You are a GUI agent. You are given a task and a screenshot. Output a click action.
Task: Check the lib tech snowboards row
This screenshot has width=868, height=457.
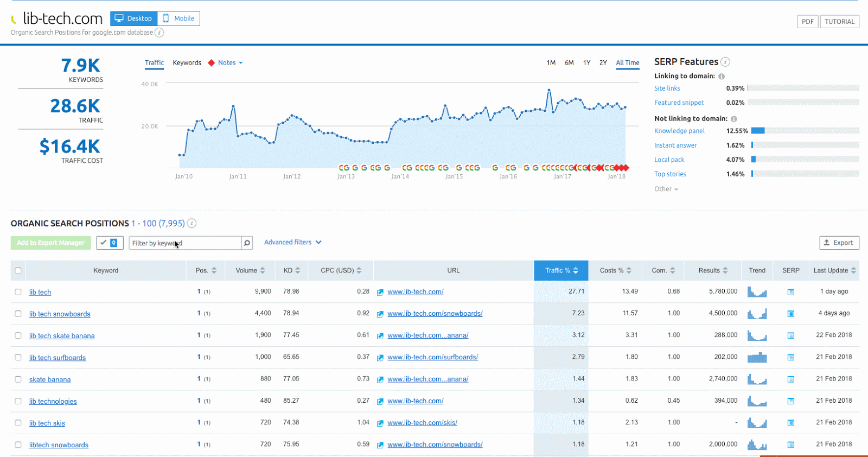pos(18,314)
